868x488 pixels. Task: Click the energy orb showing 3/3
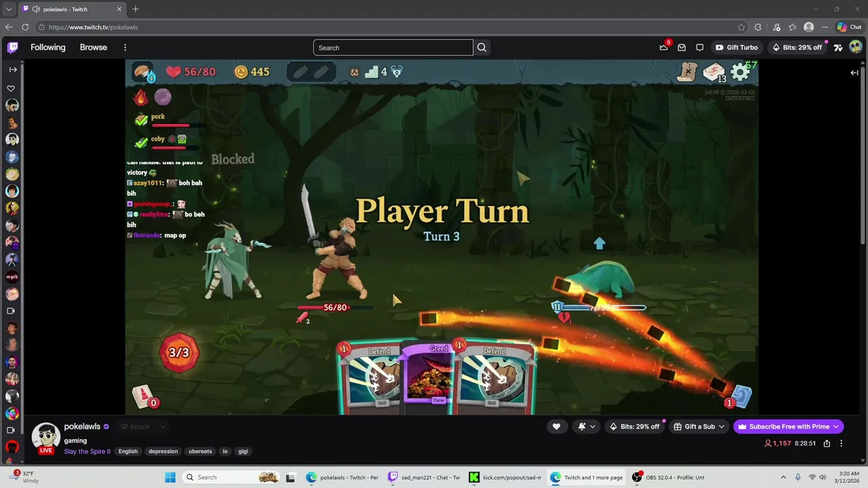(x=179, y=352)
